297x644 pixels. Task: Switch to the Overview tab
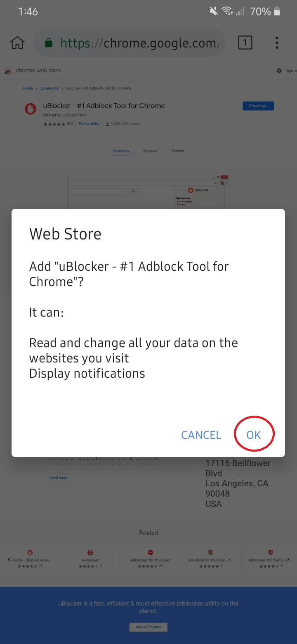(x=121, y=151)
